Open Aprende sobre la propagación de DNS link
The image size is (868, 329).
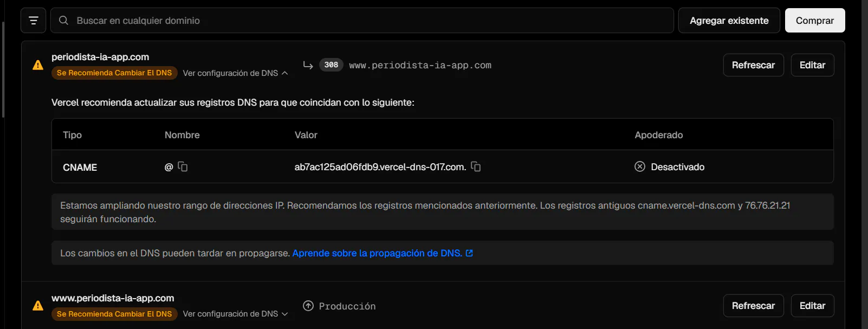377,253
